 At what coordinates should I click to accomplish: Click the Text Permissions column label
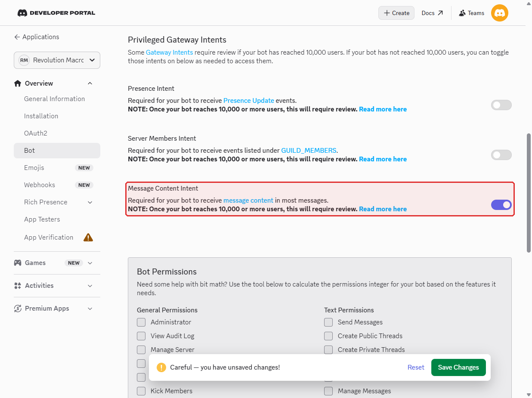click(x=349, y=310)
